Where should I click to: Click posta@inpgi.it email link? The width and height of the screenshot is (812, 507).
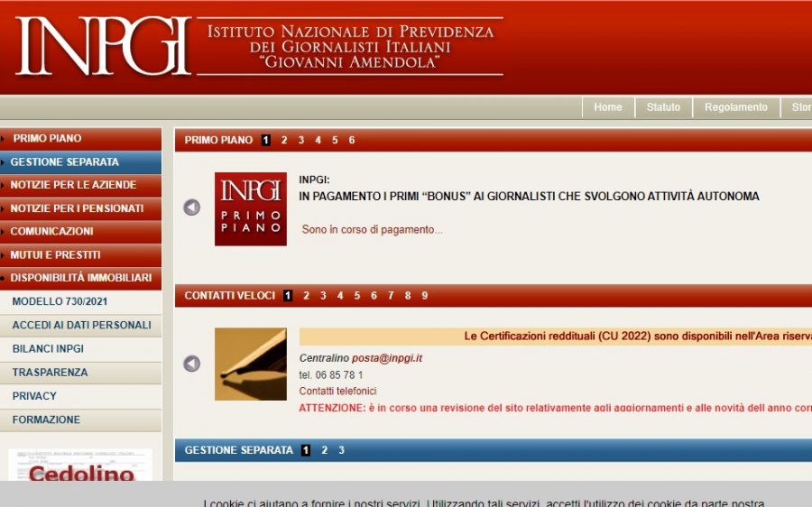pos(387,358)
